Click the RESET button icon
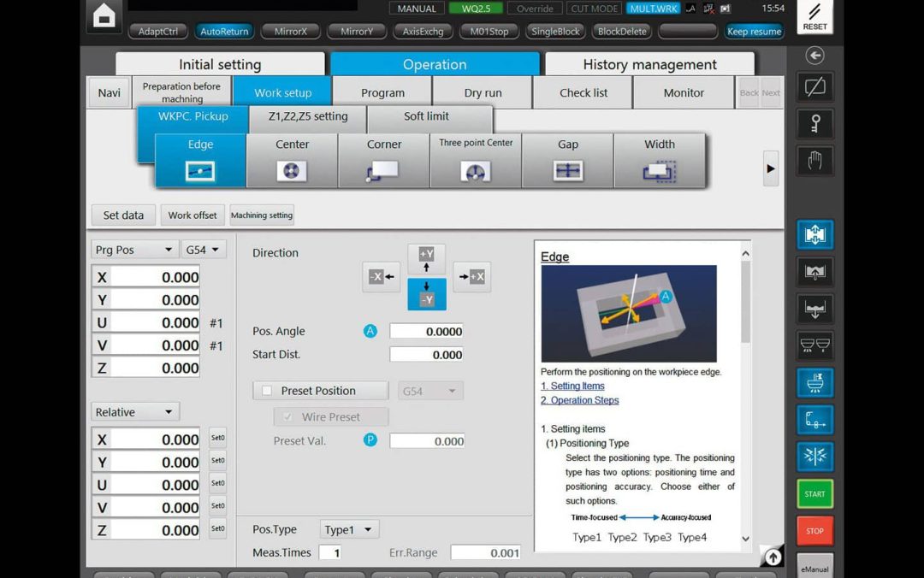This screenshot has width=924, height=578. [814, 16]
